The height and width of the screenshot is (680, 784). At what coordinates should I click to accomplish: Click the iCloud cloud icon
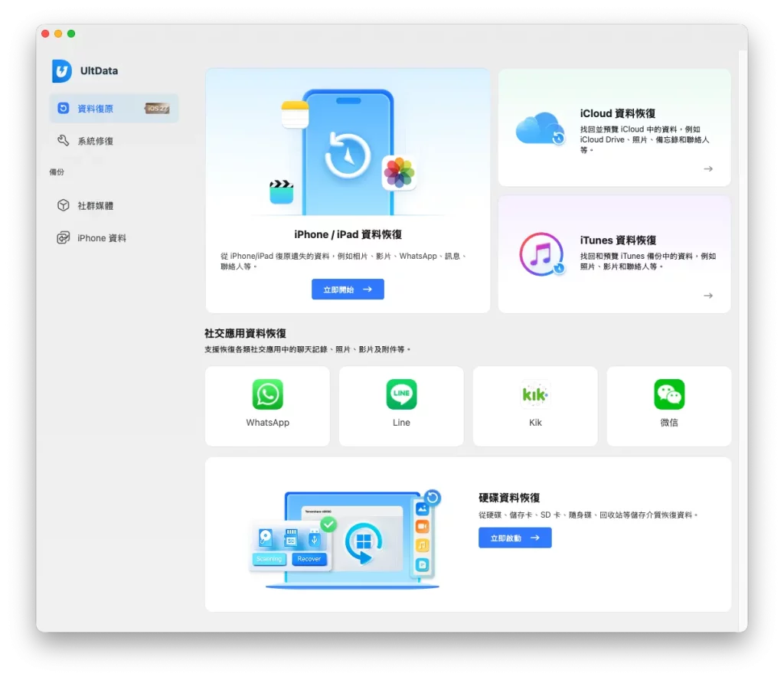pyautogui.click(x=540, y=129)
